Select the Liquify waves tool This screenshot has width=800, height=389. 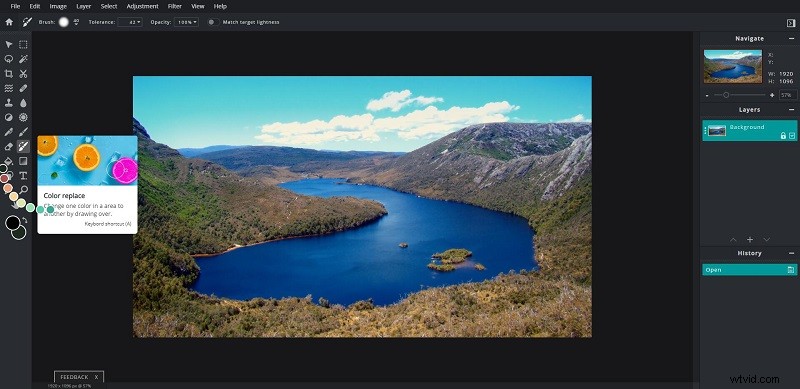(9, 88)
